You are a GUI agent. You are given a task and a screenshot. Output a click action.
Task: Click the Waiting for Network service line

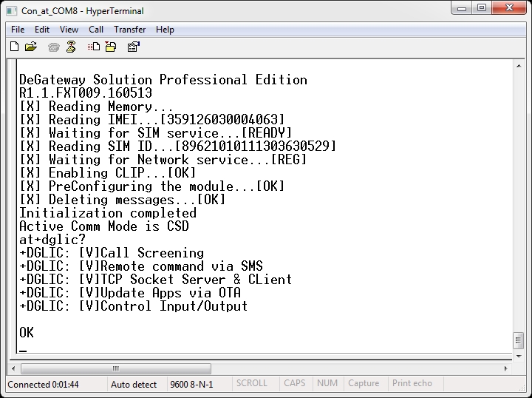(x=163, y=160)
